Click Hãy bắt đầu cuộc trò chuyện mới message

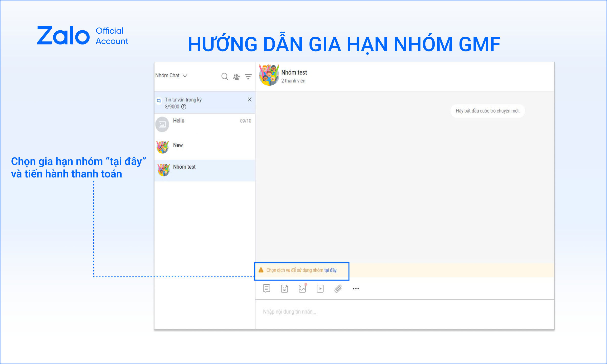(488, 111)
